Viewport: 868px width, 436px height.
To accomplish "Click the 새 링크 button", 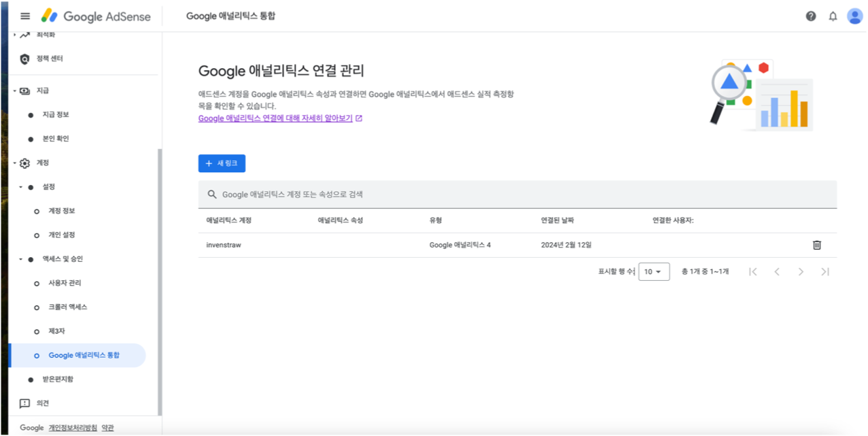I will tap(222, 163).
